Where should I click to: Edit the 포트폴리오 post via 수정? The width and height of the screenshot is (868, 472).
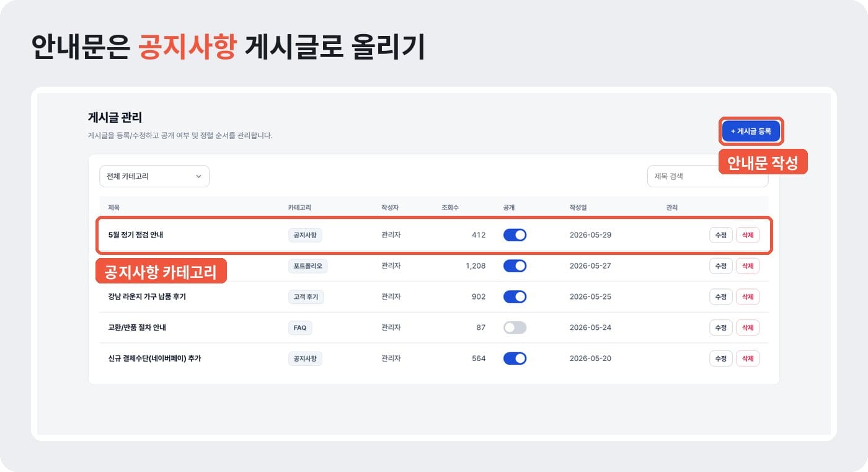pyautogui.click(x=721, y=266)
